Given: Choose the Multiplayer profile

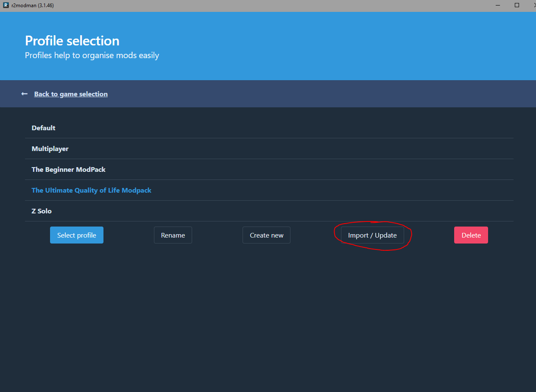Looking at the screenshot, I should click(x=269, y=148).
